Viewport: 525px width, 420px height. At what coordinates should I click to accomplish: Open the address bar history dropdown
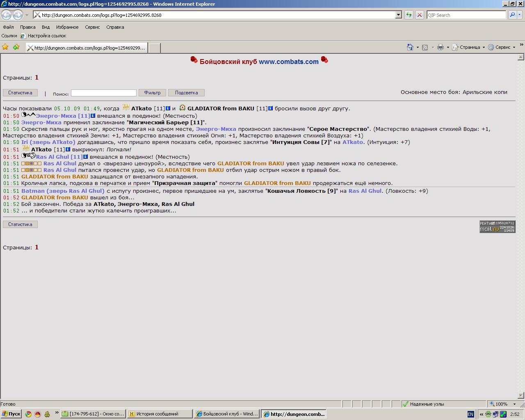click(x=398, y=15)
